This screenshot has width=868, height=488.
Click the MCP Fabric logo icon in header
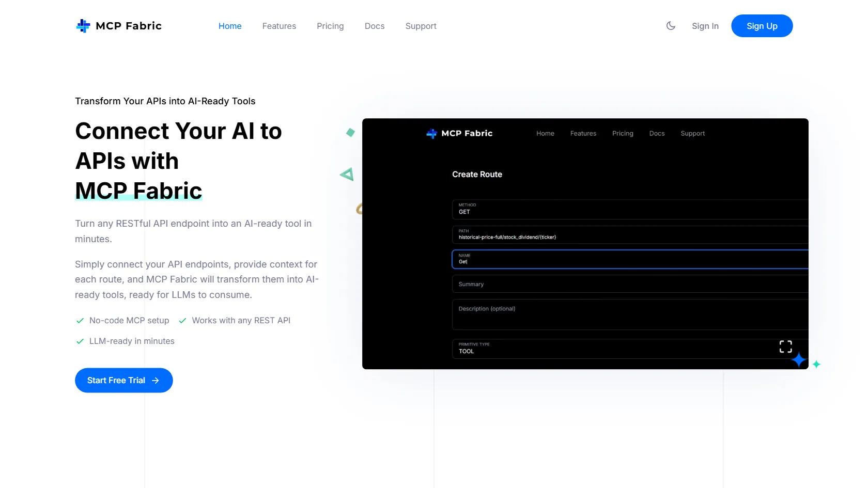click(83, 26)
